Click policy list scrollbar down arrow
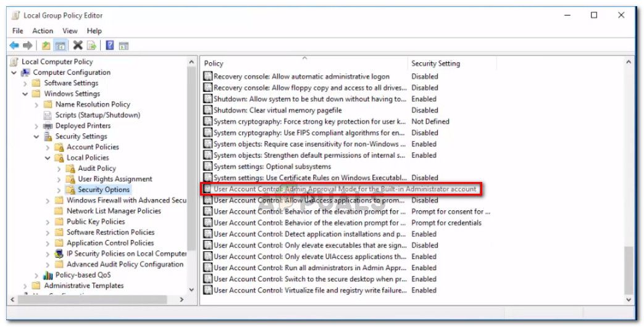The height and width of the screenshot is (327, 644). coord(629,300)
